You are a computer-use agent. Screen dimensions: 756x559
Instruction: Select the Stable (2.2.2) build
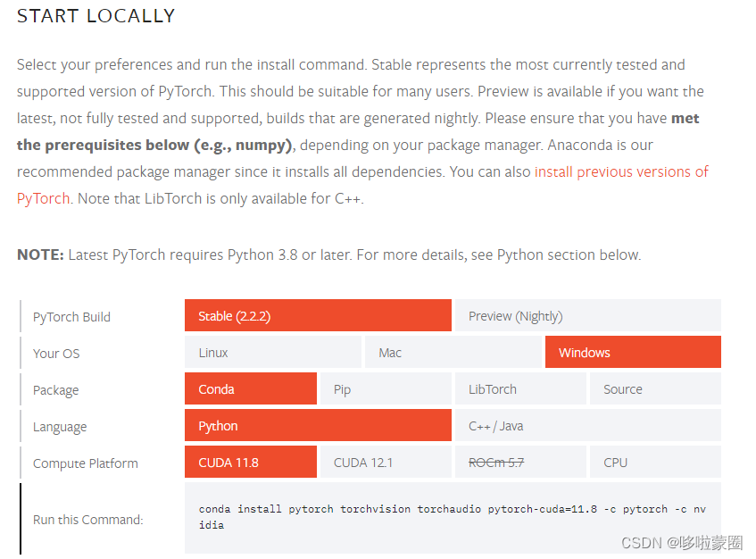pyautogui.click(x=317, y=315)
